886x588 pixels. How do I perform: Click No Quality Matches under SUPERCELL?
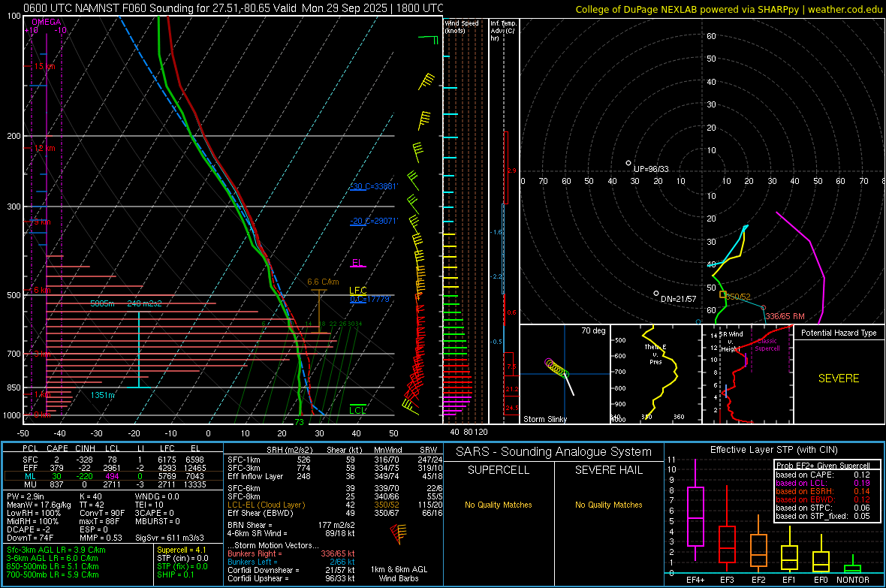(499, 505)
